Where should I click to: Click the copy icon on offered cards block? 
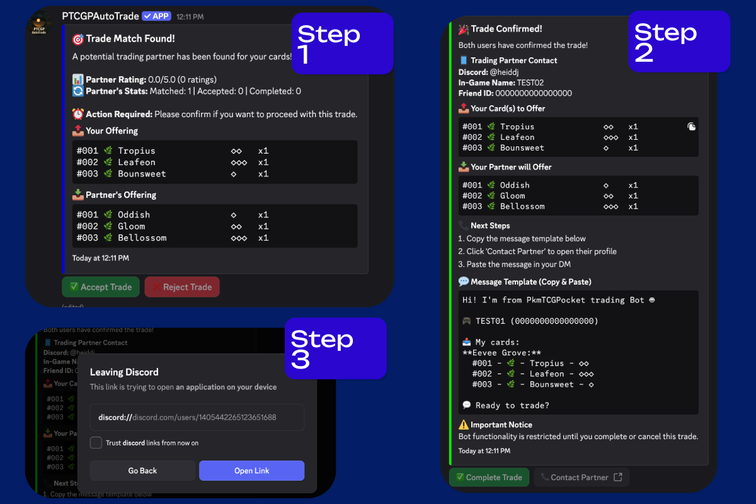tap(691, 127)
